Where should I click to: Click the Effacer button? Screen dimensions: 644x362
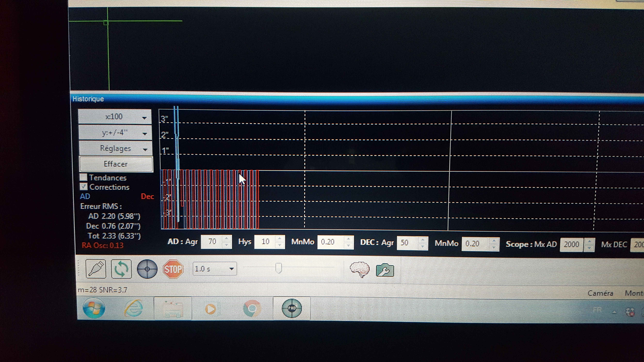(116, 164)
